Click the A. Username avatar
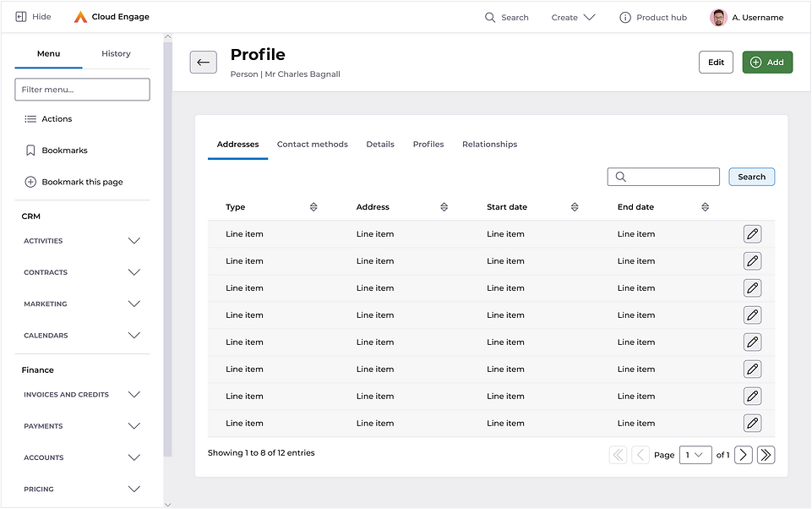This screenshot has width=812, height=509. 718,17
